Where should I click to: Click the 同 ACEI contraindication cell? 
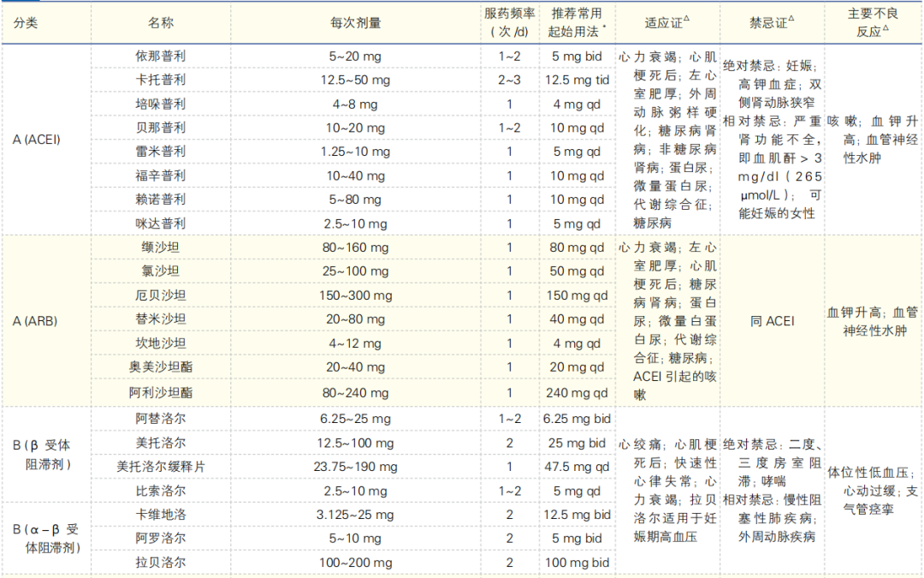click(772, 321)
